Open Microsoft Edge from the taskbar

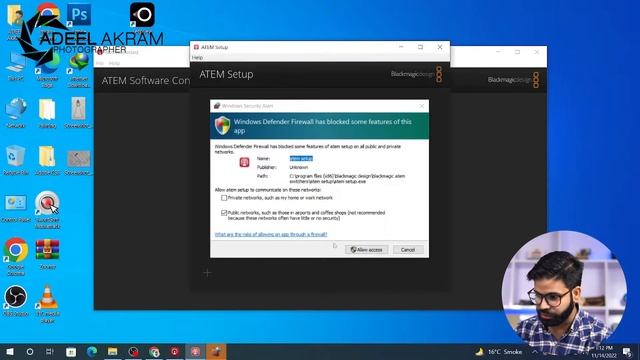pyautogui.click(x=92, y=351)
